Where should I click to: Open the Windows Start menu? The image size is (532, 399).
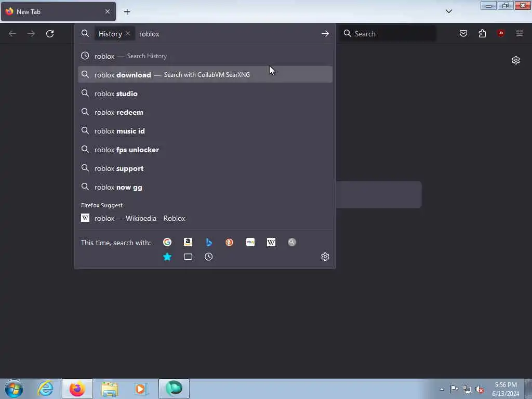tap(14, 389)
